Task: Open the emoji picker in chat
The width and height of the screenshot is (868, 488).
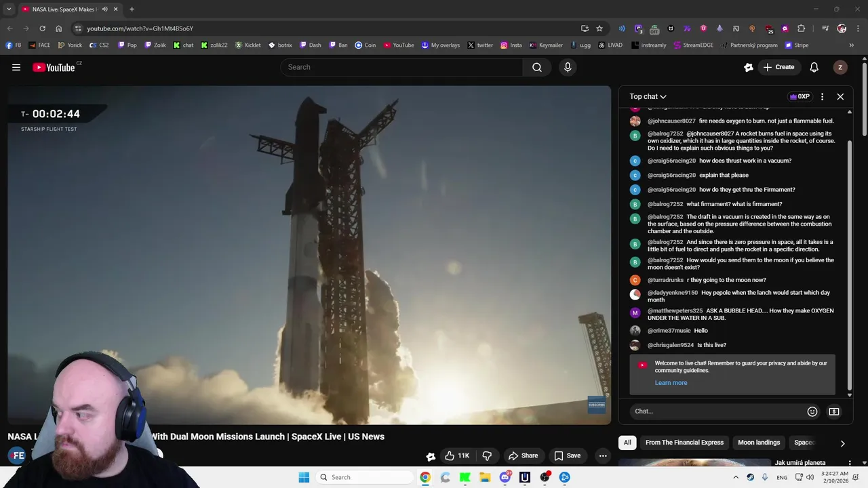Action: point(812,411)
